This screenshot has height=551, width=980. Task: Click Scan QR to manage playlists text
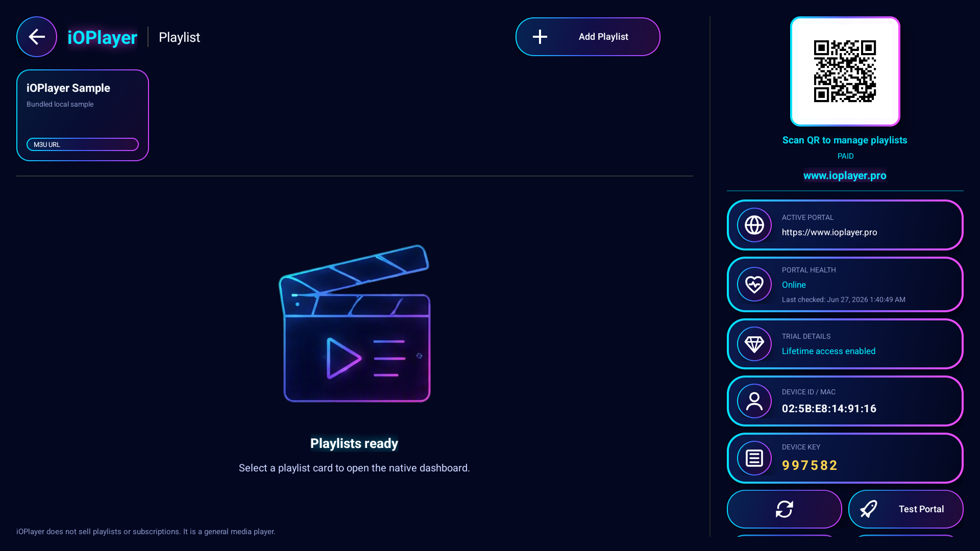coord(845,140)
